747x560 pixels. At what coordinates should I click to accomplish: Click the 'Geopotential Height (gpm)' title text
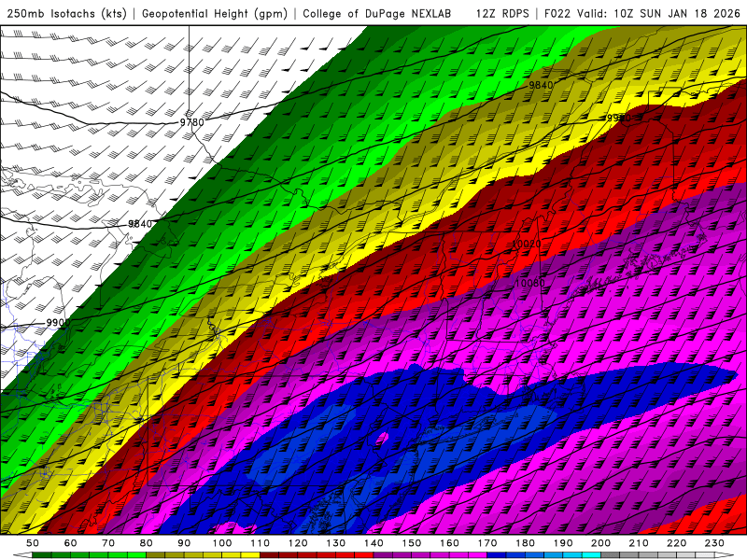[x=215, y=13]
